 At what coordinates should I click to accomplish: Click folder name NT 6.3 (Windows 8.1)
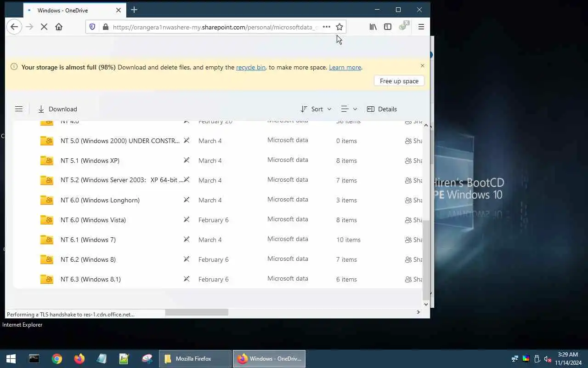click(x=90, y=279)
